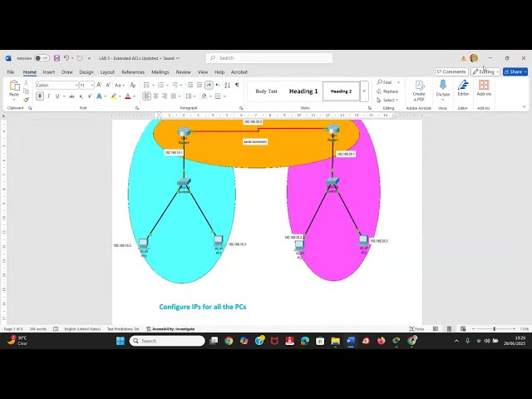Screen dimensions: 532x399
Task: Click the Copy icon in Clipboard group
Action: 26,91
